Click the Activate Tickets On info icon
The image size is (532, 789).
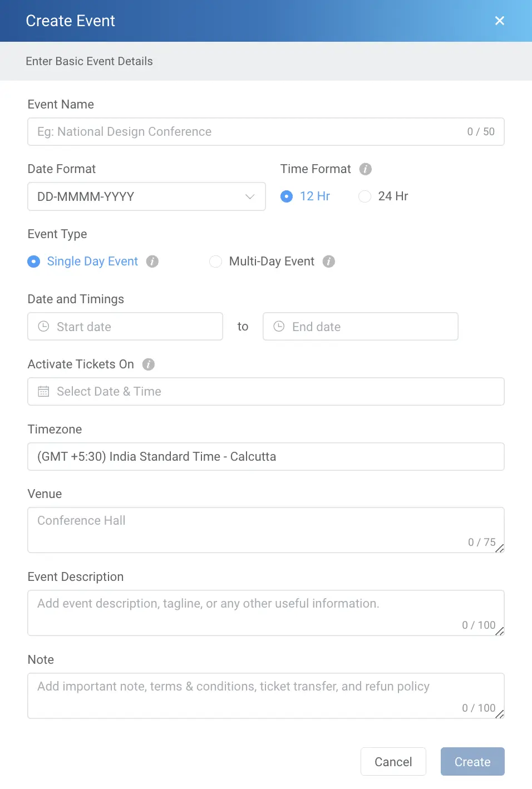pyautogui.click(x=148, y=364)
